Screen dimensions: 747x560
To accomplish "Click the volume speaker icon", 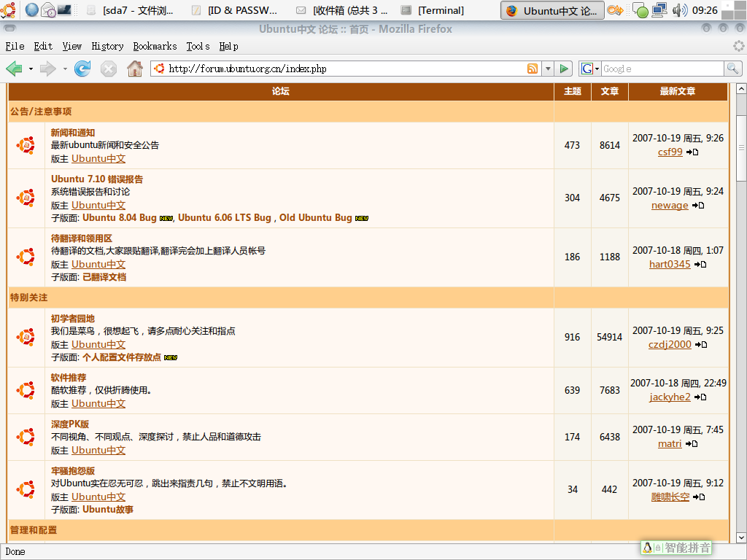I will [679, 10].
